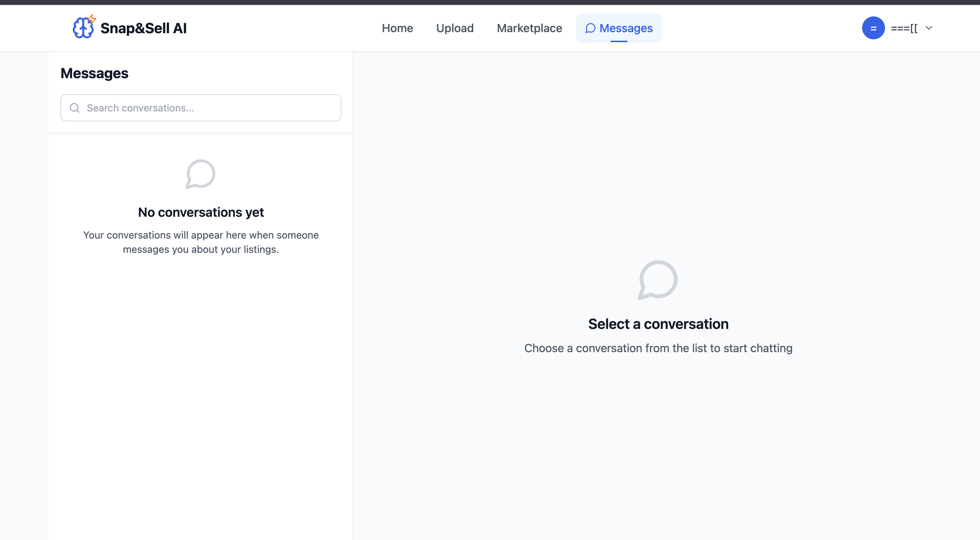This screenshot has width=980, height=540.
Task: Navigate to the Marketplace
Action: 529,28
